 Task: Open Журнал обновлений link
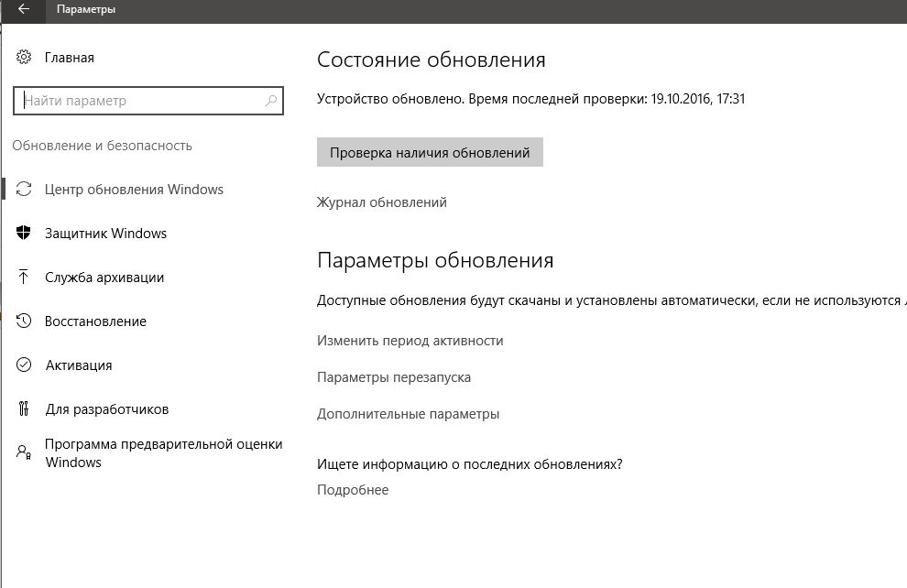click(382, 202)
